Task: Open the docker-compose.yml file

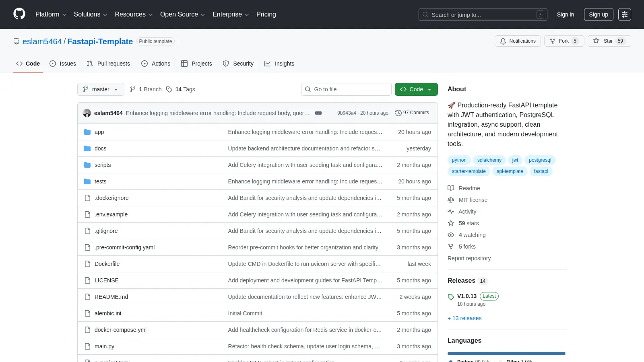Action: click(120, 330)
